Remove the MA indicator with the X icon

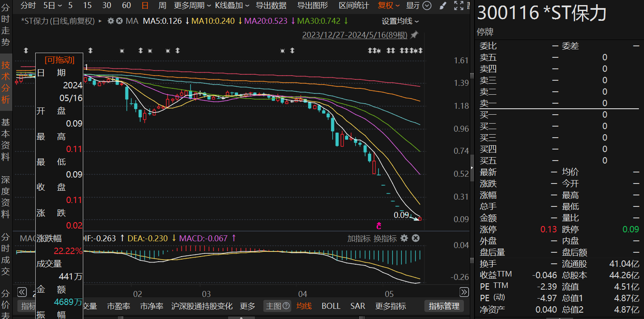(x=119, y=21)
